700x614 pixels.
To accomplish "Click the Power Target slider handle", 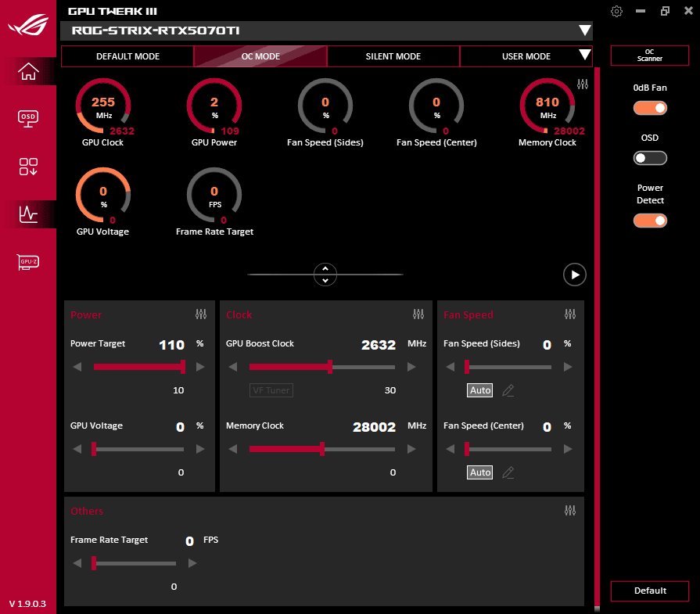I will [183, 367].
